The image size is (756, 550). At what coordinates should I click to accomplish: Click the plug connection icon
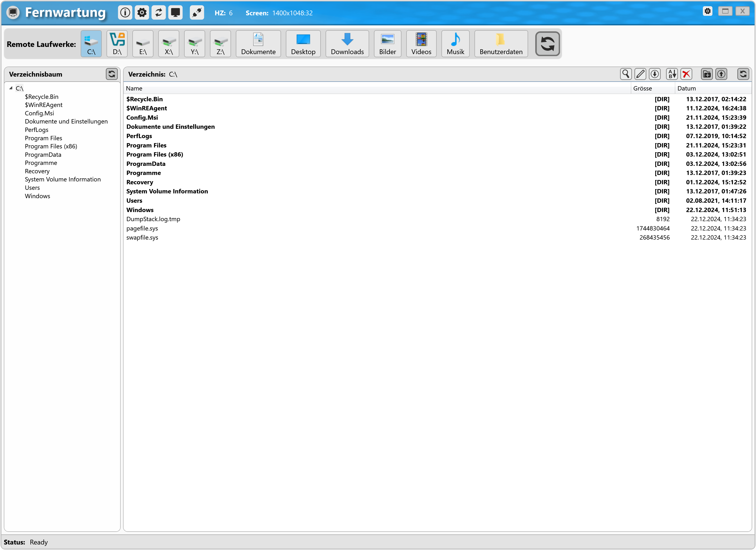coord(197,13)
